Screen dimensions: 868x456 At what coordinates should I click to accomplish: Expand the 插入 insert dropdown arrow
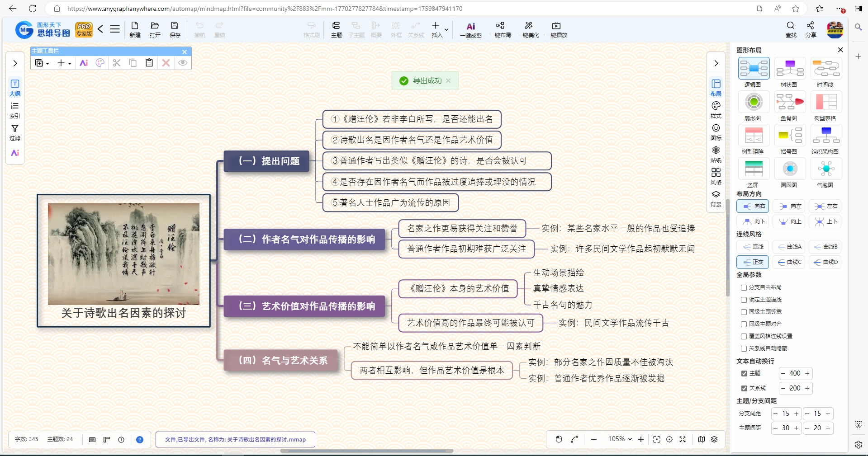[x=446, y=30]
